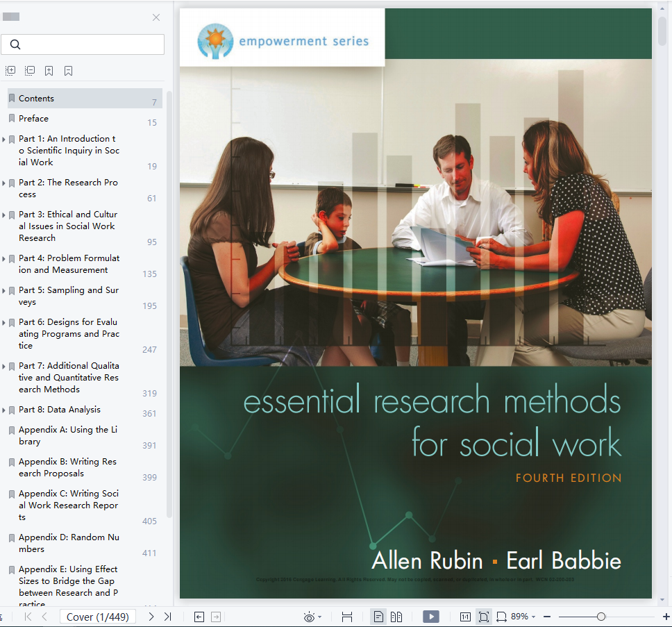Image resolution: width=672 pixels, height=627 pixels.
Task: Jump to Part 4: Problem Formulation and Measurement
Action: (69, 264)
